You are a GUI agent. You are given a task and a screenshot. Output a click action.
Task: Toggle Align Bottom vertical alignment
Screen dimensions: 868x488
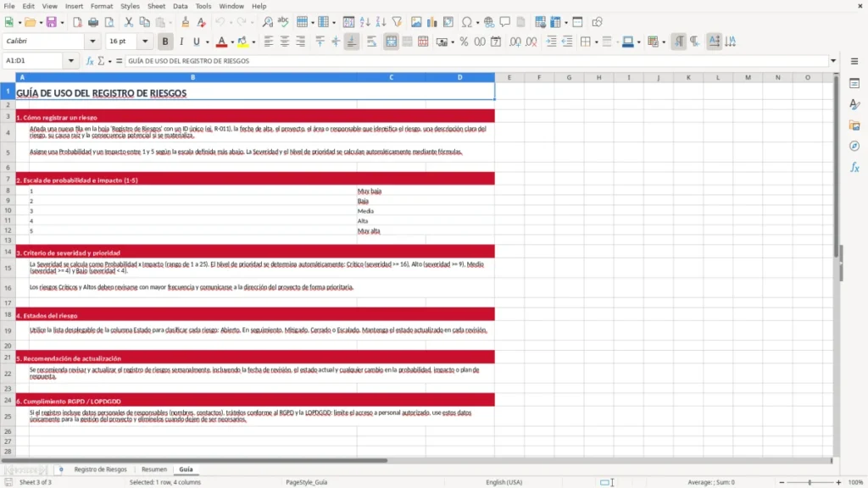click(352, 42)
